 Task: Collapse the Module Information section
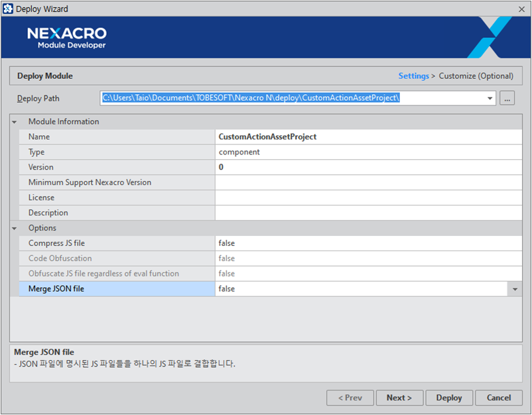tap(15, 122)
